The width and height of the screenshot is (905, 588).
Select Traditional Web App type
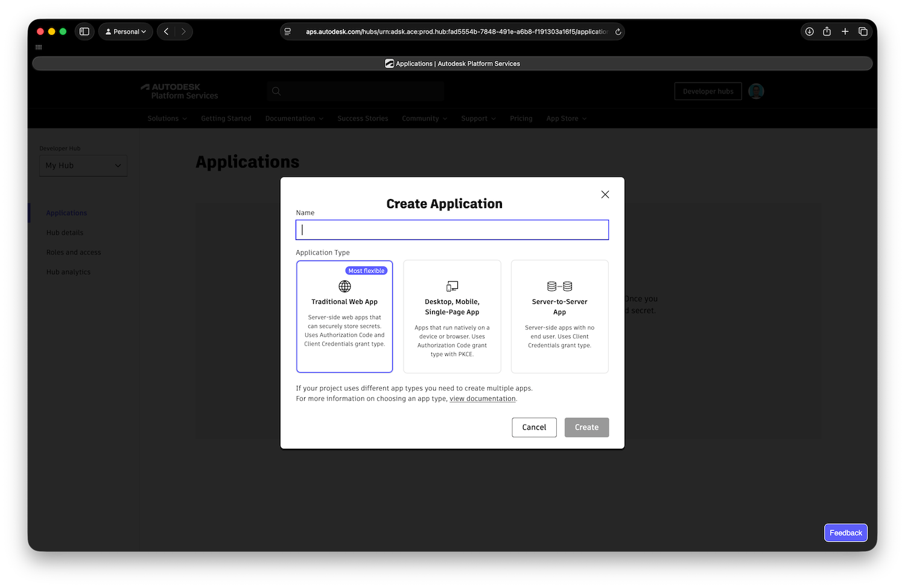(345, 317)
